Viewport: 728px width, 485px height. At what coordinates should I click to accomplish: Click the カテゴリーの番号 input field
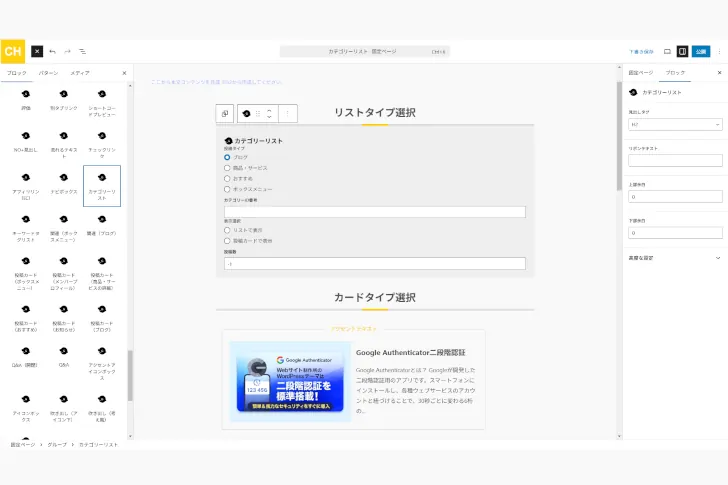pyautogui.click(x=375, y=212)
